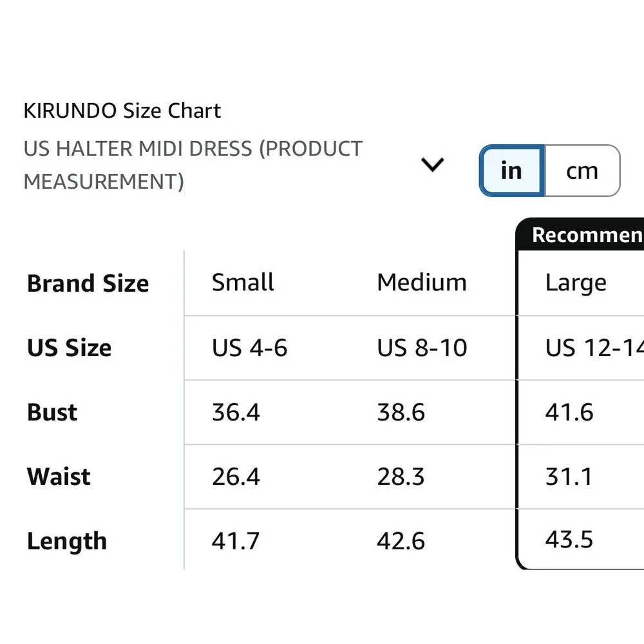Select the US 8-10 size cell
This screenshot has height=644, width=644.
pos(422,348)
